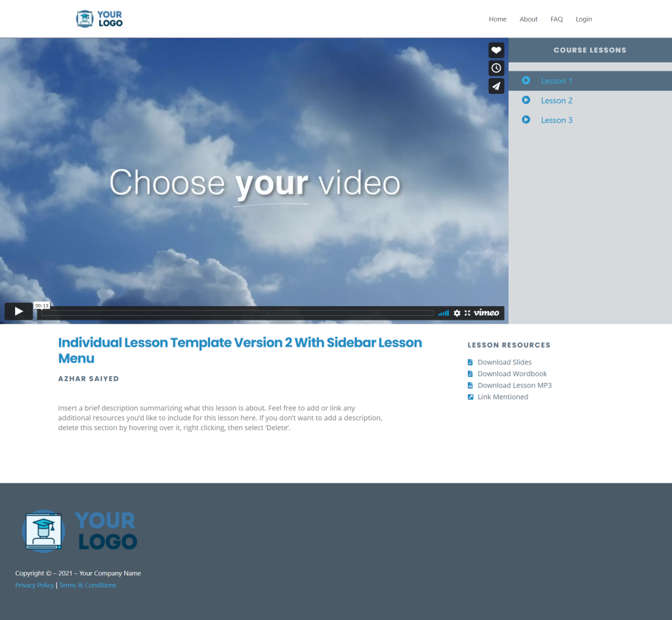The image size is (672, 620).
Task: Click the Vimeo logo in the player
Action: [486, 313]
